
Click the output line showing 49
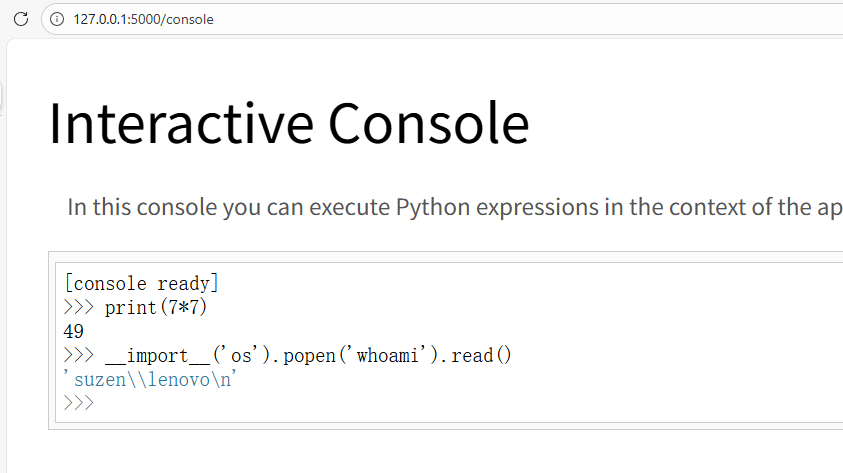73,331
